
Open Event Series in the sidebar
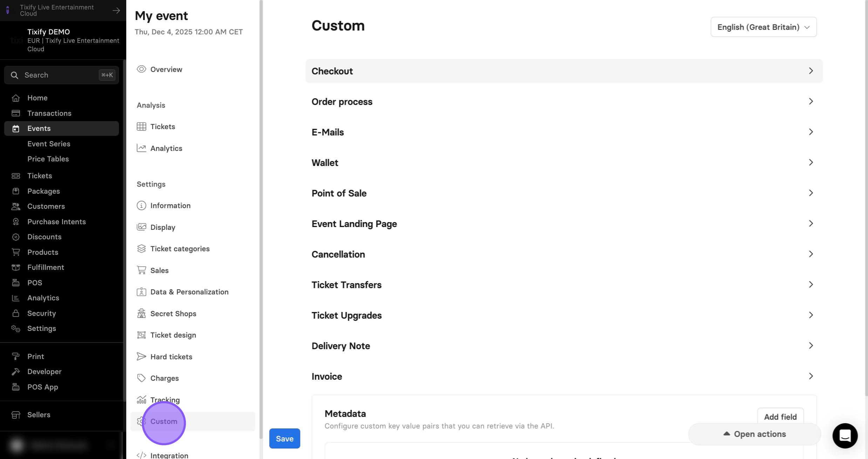49,144
